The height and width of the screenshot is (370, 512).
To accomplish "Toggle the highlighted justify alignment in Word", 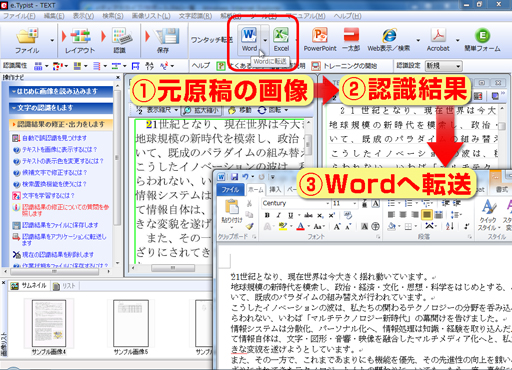I will pyautogui.click(x=427, y=215).
